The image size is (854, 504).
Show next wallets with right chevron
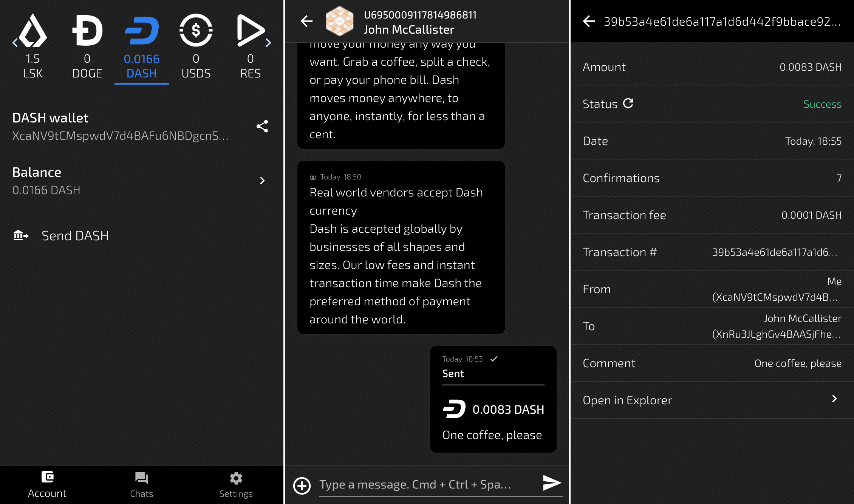point(268,43)
